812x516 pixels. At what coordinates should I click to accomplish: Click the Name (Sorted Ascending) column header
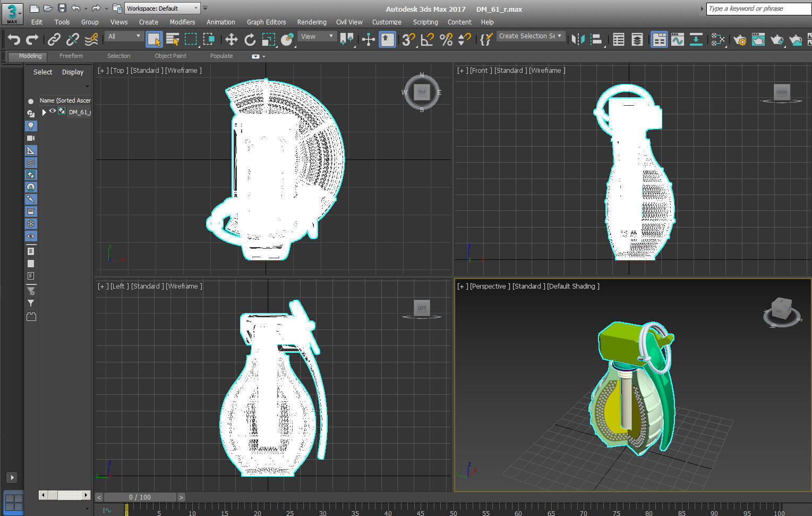pos(65,100)
